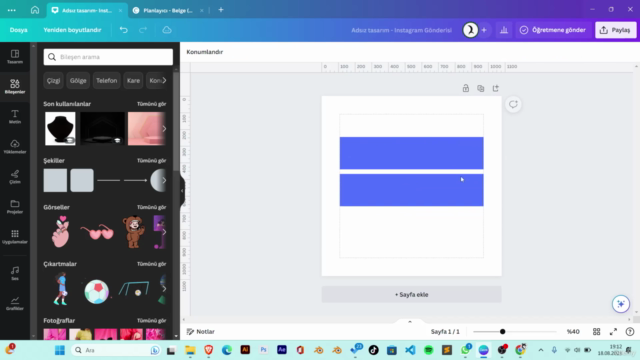Click the cloud save status icon
Image resolution: width=640 pixels, height=360 pixels.
167,30
